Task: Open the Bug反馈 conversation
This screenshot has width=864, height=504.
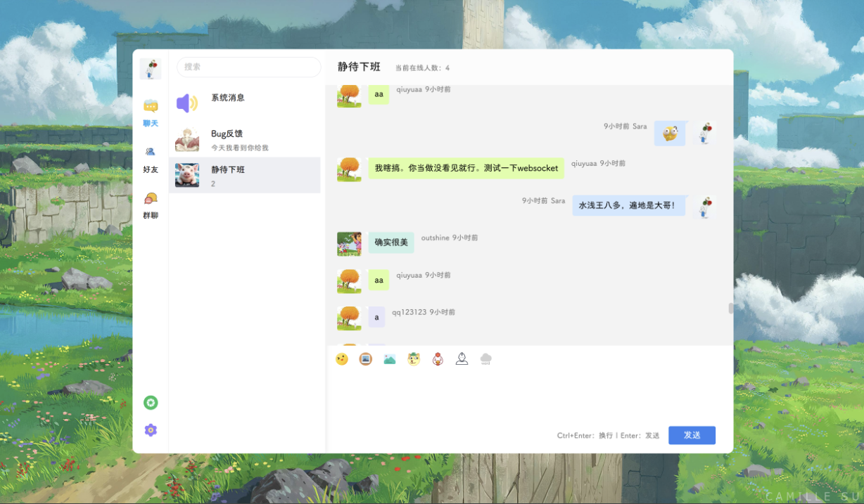Action: [x=245, y=139]
